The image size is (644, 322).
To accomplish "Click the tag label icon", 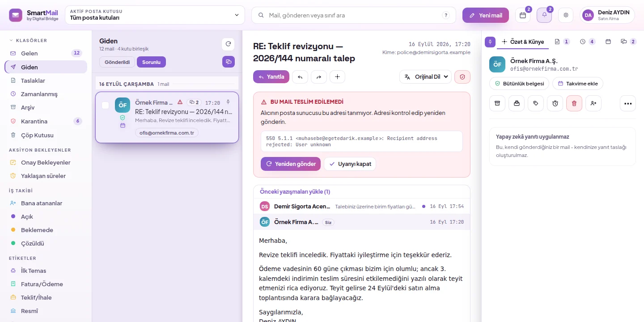I will [536, 103].
